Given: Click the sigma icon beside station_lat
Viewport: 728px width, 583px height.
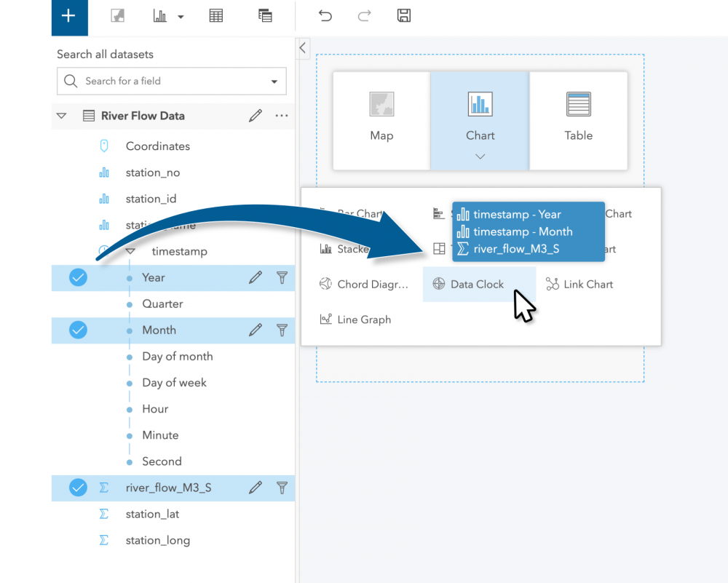Looking at the screenshot, I should coord(104,515).
